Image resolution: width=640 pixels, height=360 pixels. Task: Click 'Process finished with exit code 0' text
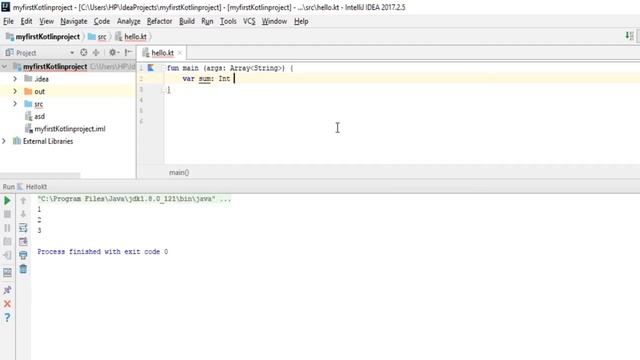click(102, 251)
